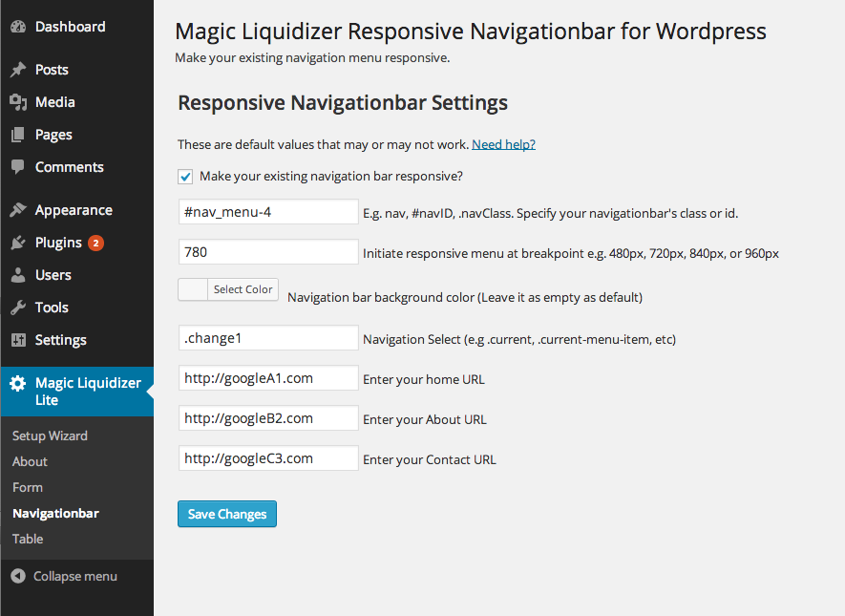Click 'Make your existing navigation menu responsive.' subtitle
845x616 pixels.
click(x=312, y=57)
